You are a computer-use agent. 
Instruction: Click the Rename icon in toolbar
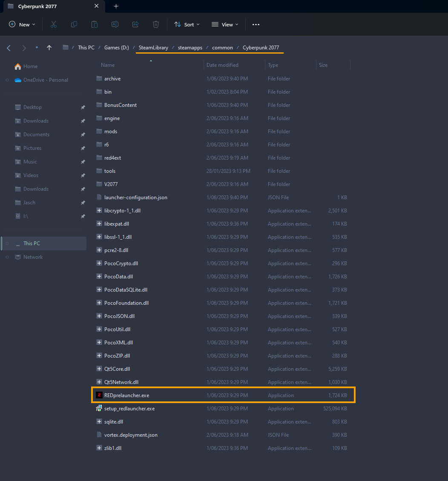[115, 25]
